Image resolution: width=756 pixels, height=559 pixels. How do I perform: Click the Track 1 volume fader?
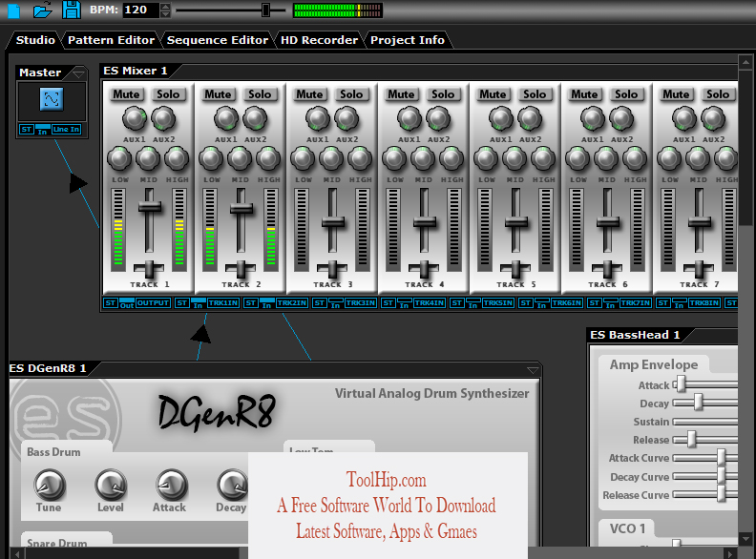pos(150,207)
